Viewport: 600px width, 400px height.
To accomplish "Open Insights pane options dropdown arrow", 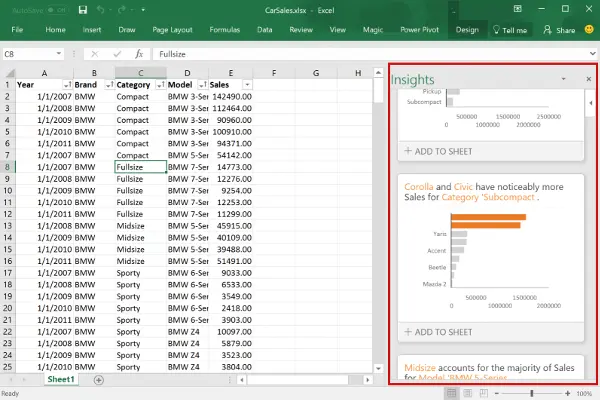I will click(562, 78).
